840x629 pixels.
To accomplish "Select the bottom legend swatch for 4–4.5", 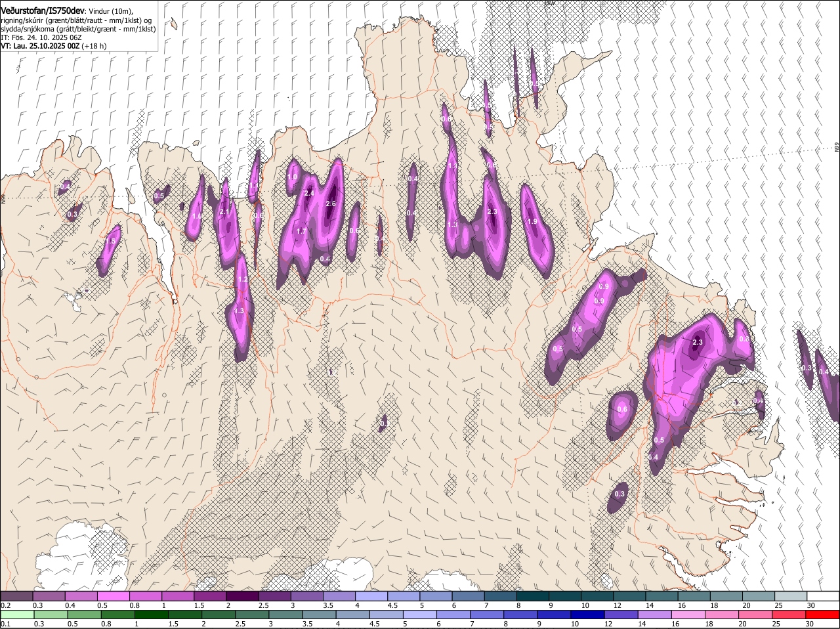I will click(x=353, y=615).
